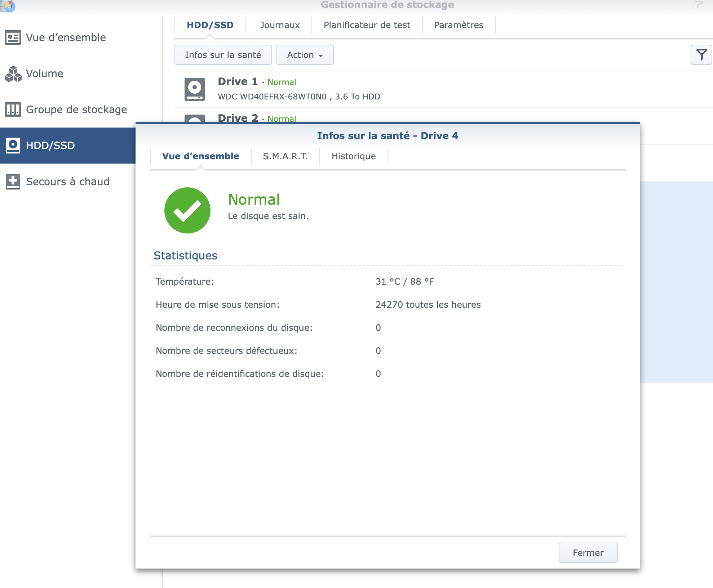Click the Vue d'ensemble sidebar icon

click(13, 37)
